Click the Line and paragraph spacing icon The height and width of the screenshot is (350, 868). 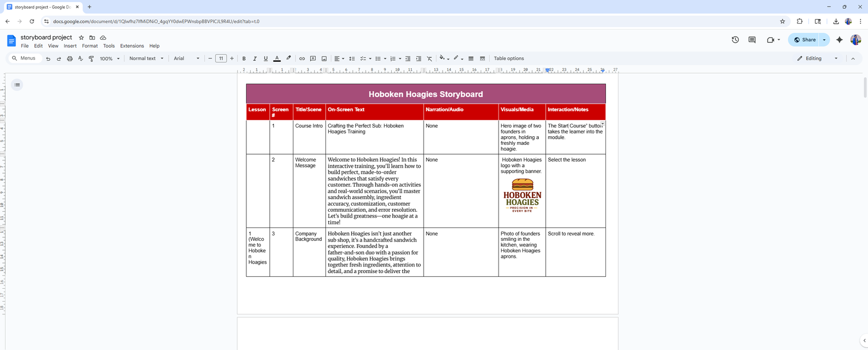[x=352, y=59]
